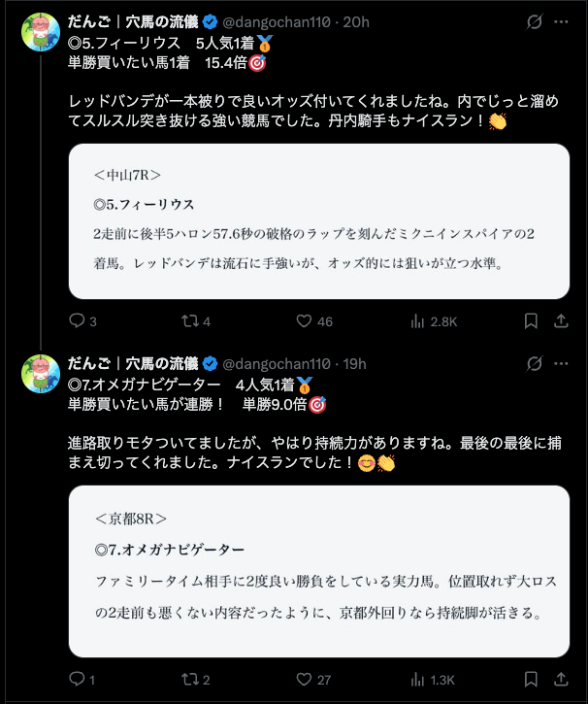
Task: Reply to the オメガナビゲーター tweet
Action: pos(78,680)
